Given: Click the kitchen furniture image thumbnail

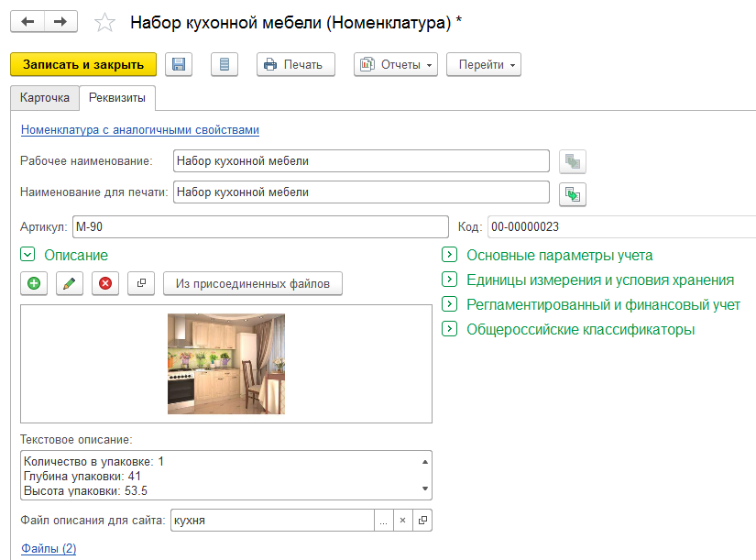Looking at the screenshot, I should point(225,364).
